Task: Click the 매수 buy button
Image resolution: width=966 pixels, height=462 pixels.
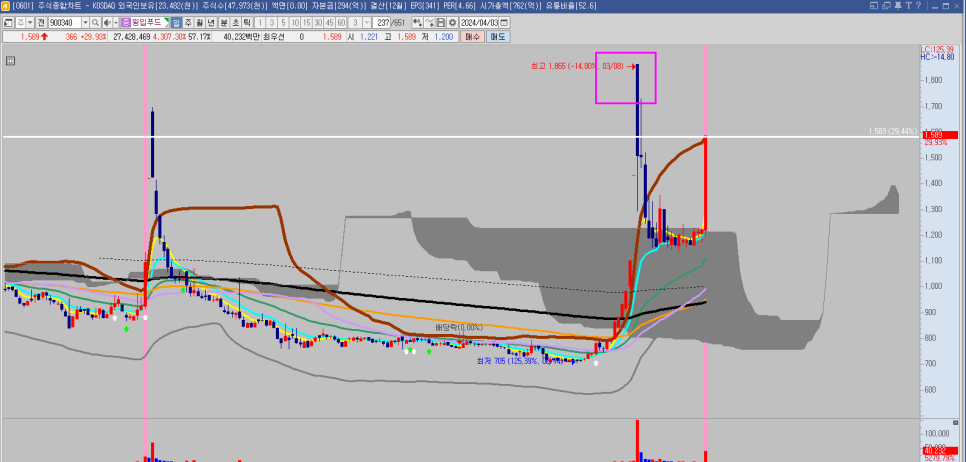Action: coord(473,37)
